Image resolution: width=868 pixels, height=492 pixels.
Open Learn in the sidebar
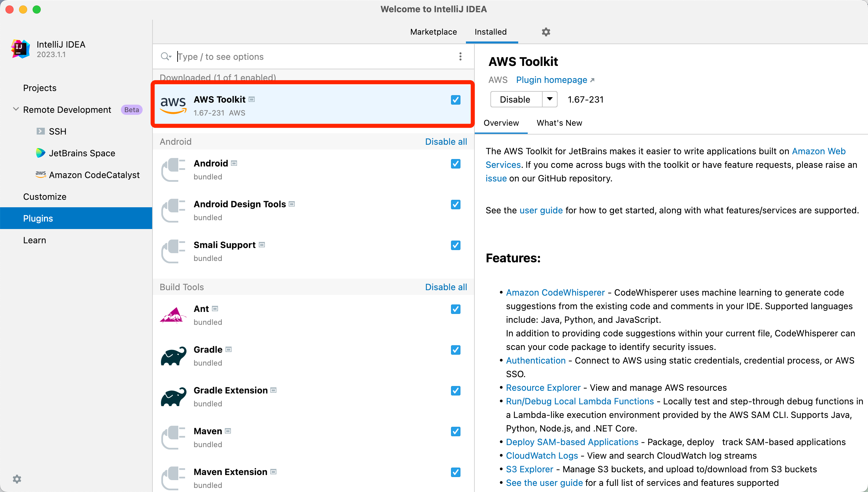tap(35, 240)
